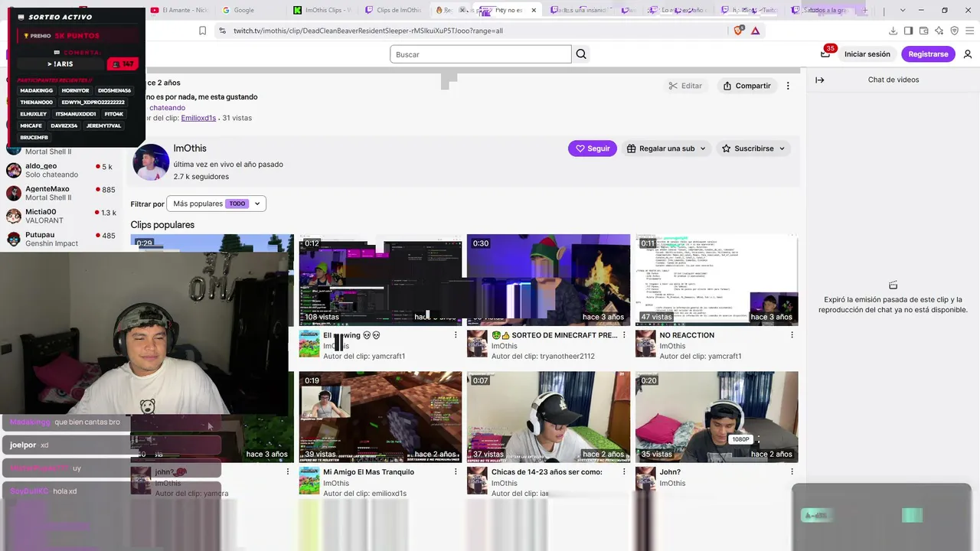
Task: Open 'NO REACCTION' clip title
Action: 687,335
